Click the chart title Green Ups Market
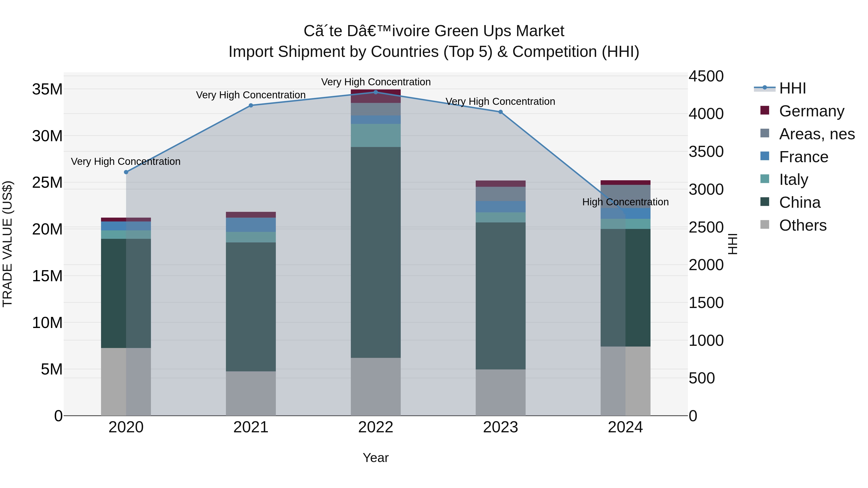Screen dimensions: 868x488 [x=434, y=31]
